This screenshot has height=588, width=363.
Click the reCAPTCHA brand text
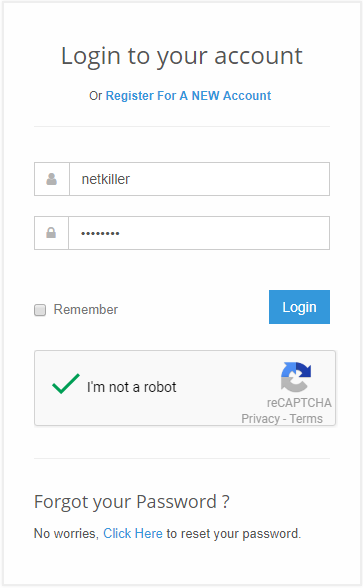299,403
